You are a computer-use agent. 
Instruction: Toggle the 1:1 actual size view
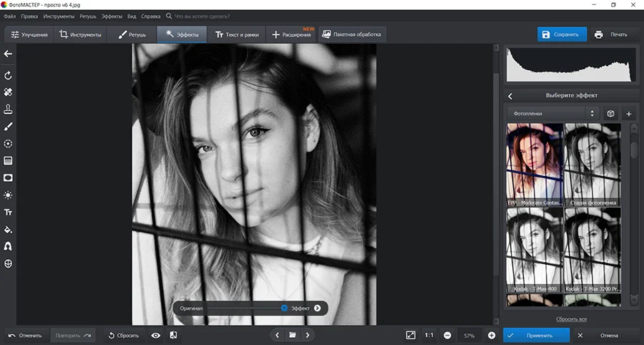(429, 335)
